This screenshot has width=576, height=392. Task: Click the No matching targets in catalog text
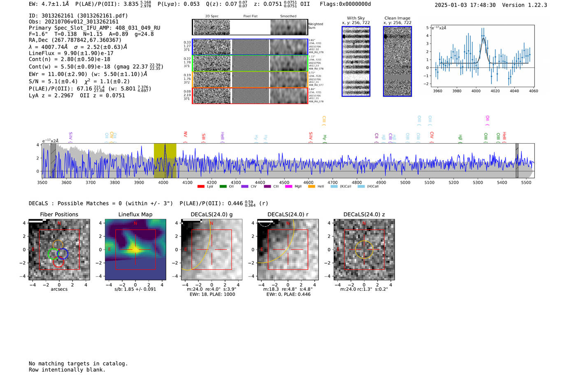(x=78, y=364)
